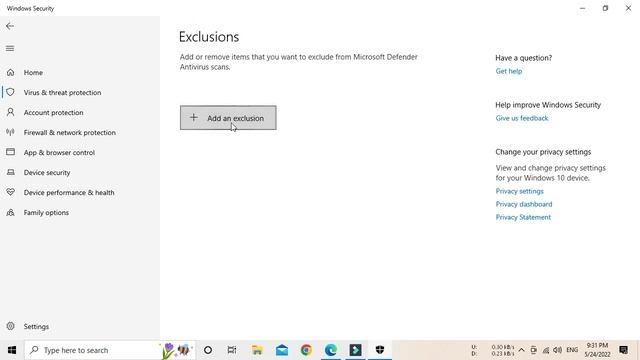Open Privacy Statement link
The image size is (640, 360).
pos(523,217)
